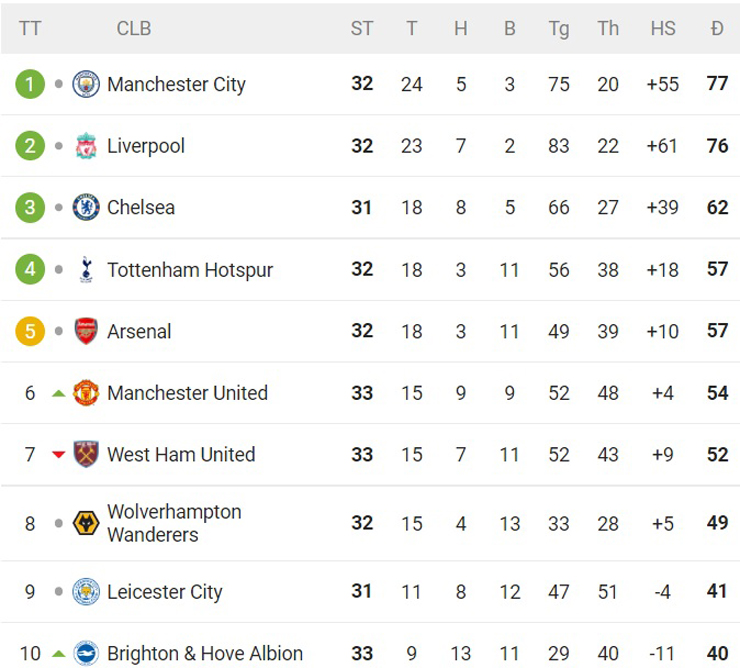This screenshot has width=740, height=668.
Task: Click the Liverpool club crest
Action: pyautogui.click(x=87, y=146)
